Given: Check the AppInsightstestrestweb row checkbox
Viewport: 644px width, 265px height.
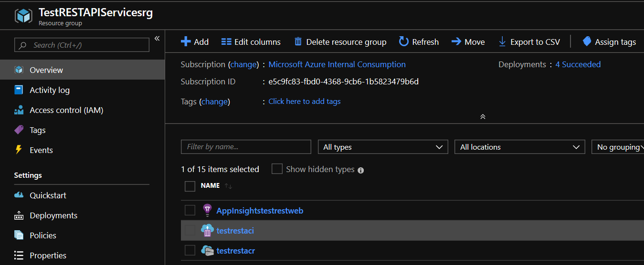Looking at the screenshot, I should click(190, 210).
